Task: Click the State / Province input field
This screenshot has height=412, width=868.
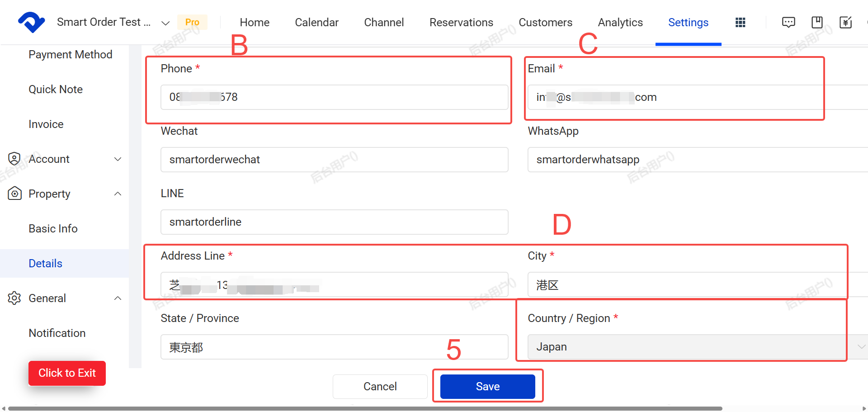Action: pos(335,347)
